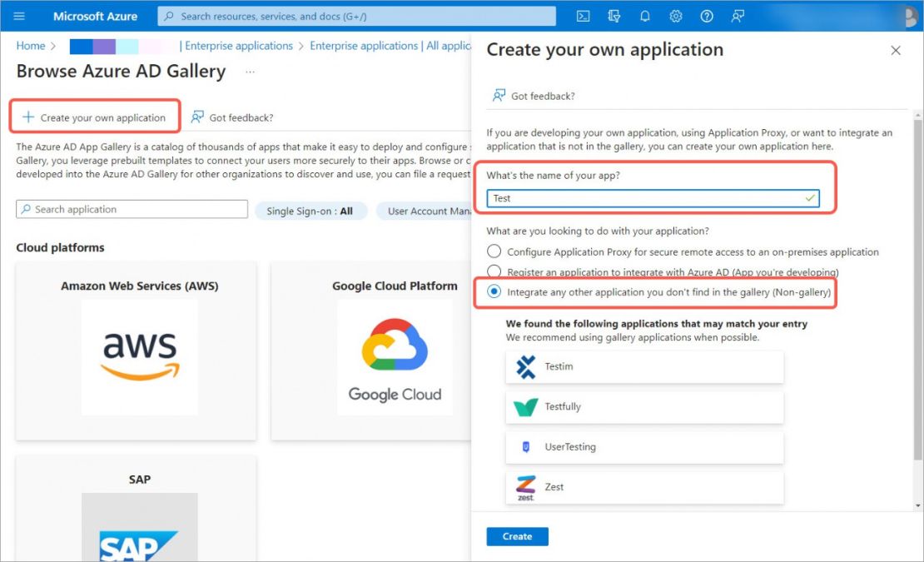924x562 pixels.
Task: Choose the UserTesting suggested application
Action: 644,446
